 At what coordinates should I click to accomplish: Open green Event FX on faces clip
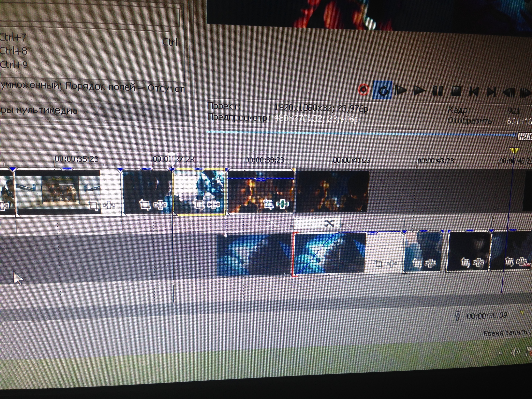(282, 204)
